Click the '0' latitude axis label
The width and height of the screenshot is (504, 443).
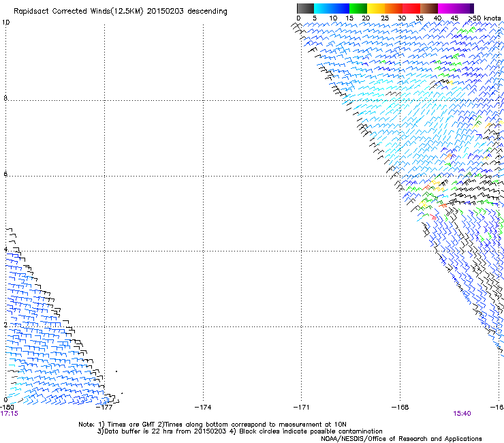coord(5,400)
